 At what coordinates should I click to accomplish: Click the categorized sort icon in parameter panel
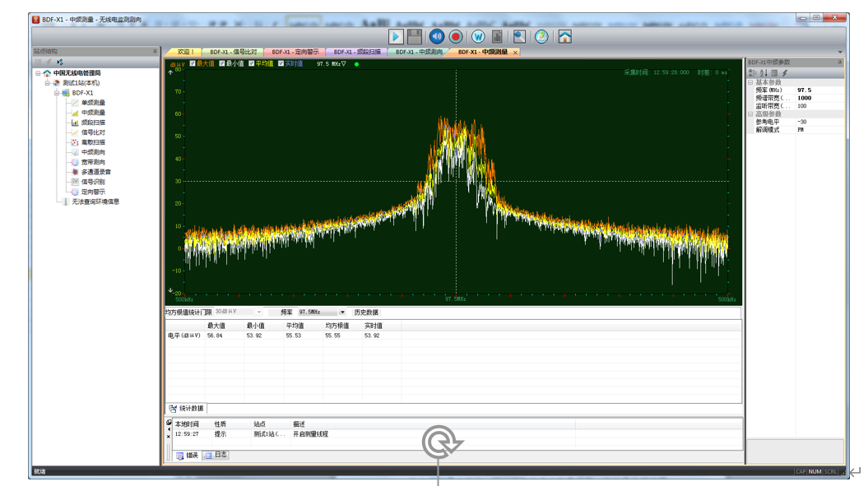(753, 73)
